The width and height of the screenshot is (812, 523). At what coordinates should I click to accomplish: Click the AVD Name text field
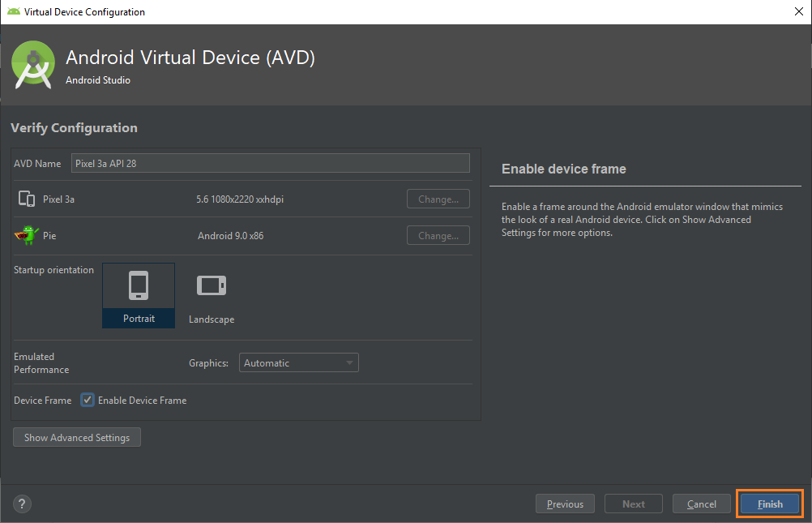(270, 163)
